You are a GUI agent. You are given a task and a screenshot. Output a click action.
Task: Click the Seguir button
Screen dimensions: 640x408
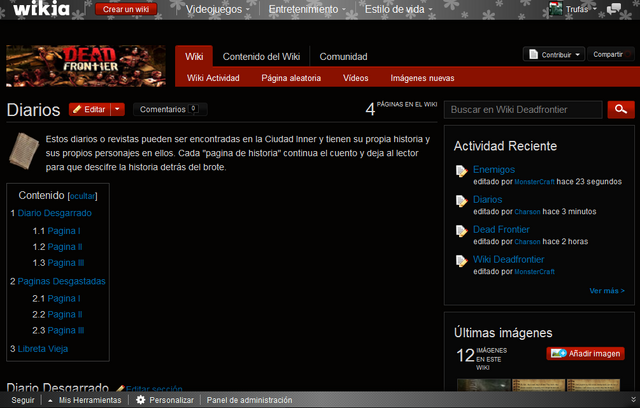tap(22, 400)
